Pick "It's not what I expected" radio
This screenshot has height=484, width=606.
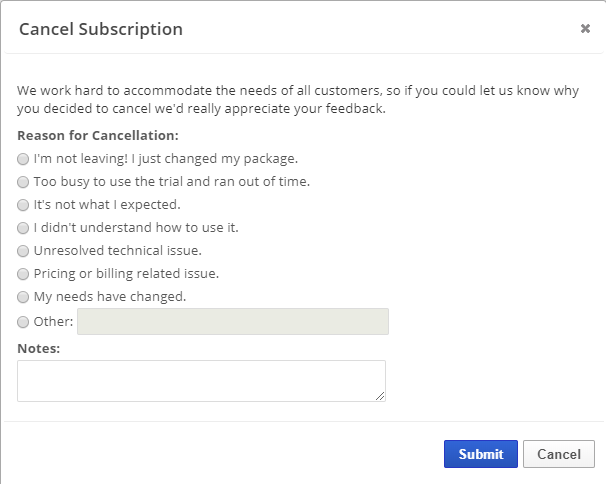tap(23, 205)
